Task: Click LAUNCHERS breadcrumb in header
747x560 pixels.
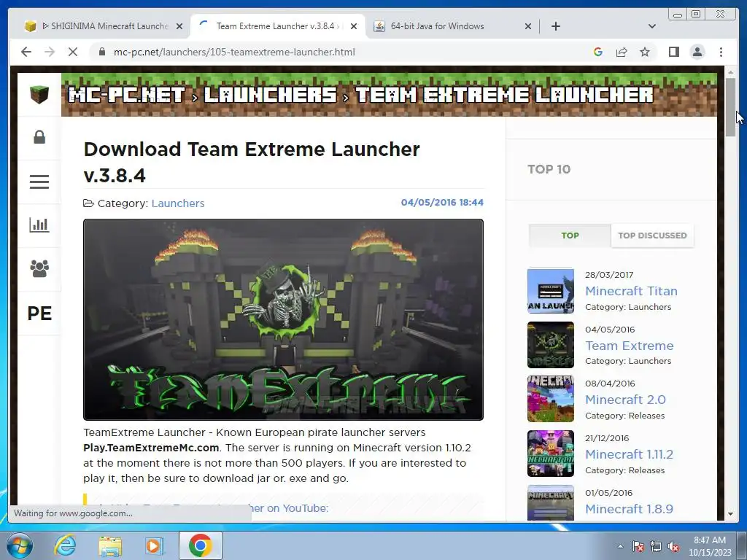Action: [x=270, y=95]
